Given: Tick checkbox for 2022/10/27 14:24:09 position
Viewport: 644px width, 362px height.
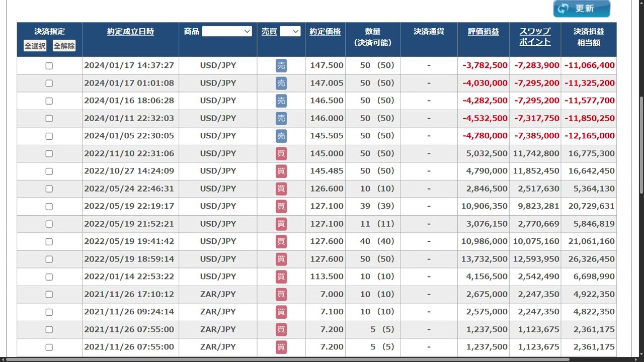Looking at the screenshot, I should click(x=49, y=171).
